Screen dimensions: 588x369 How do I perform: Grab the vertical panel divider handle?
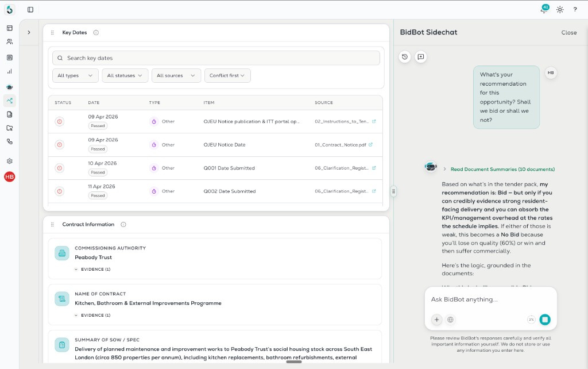coord(393,191)
